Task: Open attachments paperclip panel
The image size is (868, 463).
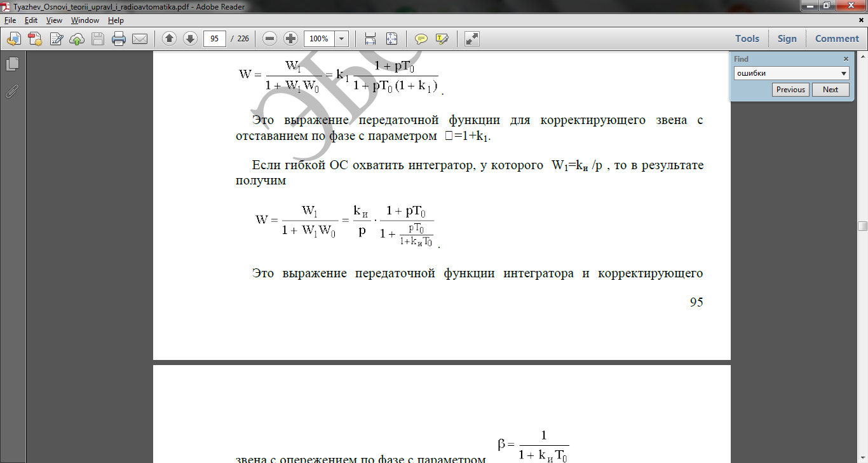Action: 12,90
